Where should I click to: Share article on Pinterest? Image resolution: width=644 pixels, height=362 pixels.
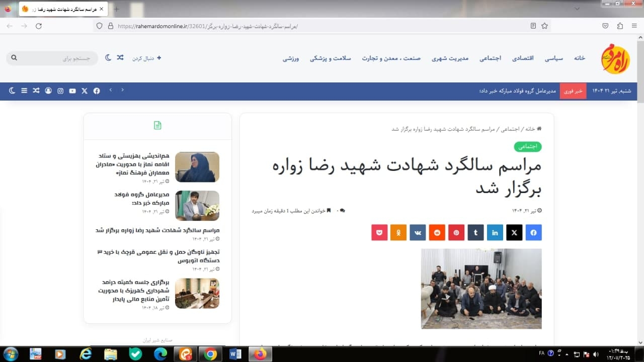tap(456, 233)
